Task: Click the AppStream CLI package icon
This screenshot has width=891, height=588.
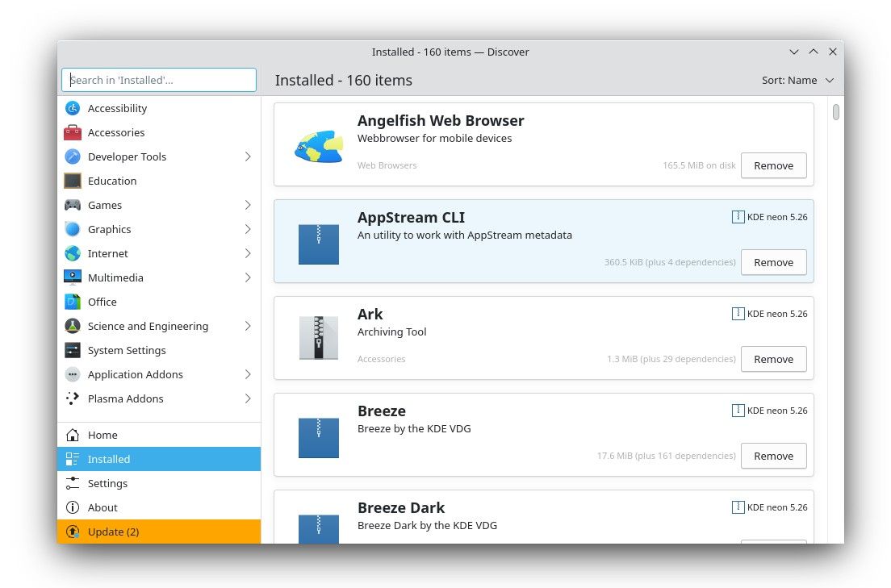Action: [x=319, y=244]
